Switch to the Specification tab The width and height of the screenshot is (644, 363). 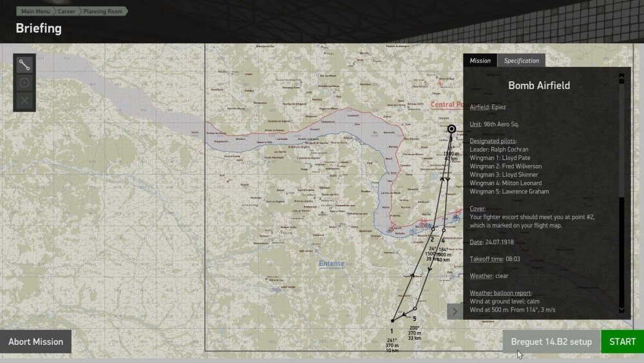point(521,61)
